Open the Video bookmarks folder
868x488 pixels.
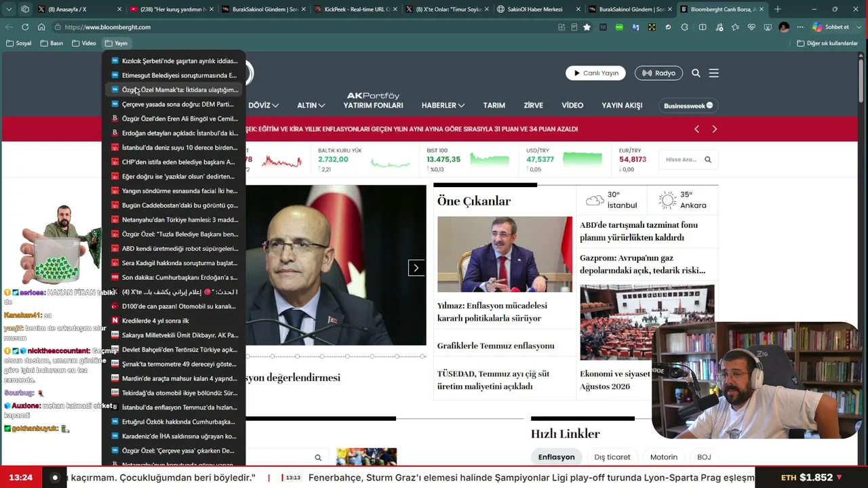[x=85, y=43]
